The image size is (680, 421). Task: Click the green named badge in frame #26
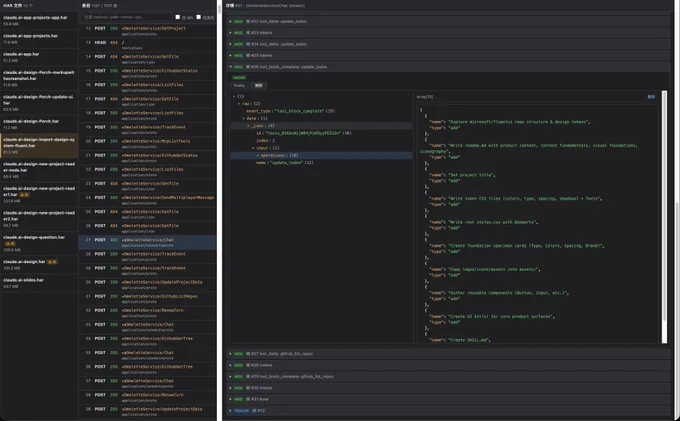[239, 78]
